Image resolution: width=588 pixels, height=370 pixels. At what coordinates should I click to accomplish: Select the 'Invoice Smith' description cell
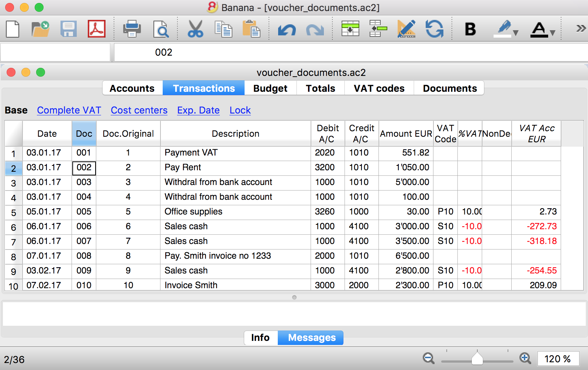235,285
